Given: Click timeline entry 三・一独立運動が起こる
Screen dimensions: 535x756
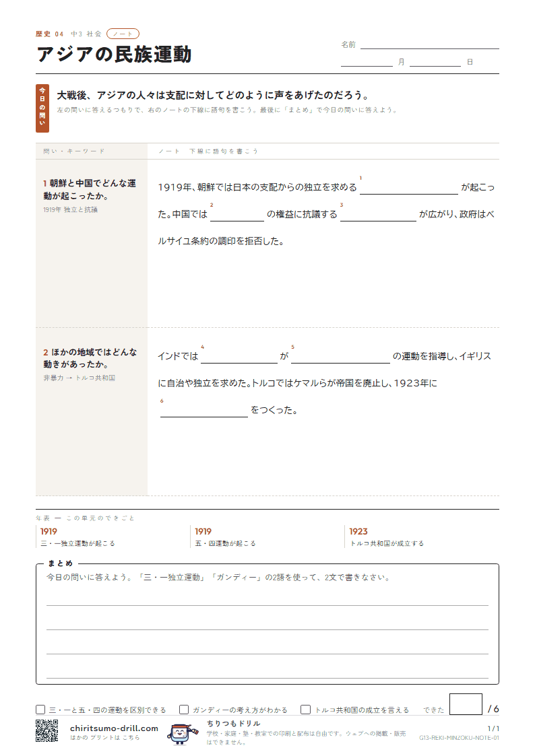Looking at the screenshot, I should [x=77, y=543].
